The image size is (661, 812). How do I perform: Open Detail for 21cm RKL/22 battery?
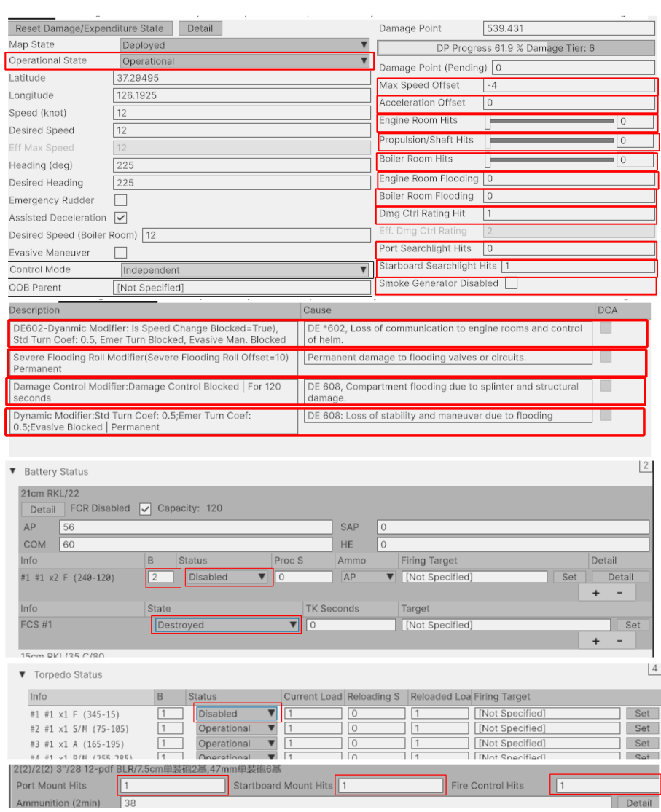[x=42, y=510]
